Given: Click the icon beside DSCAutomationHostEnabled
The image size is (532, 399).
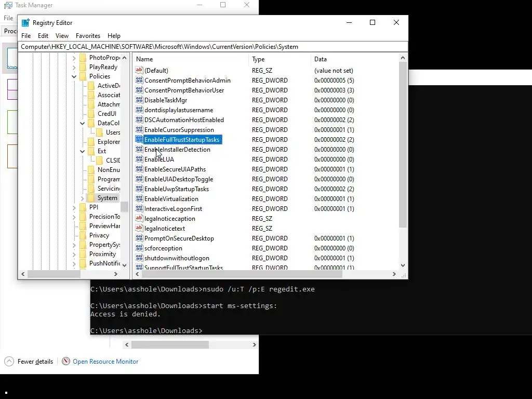Looking at the screenshot, I should pos(139,120).
